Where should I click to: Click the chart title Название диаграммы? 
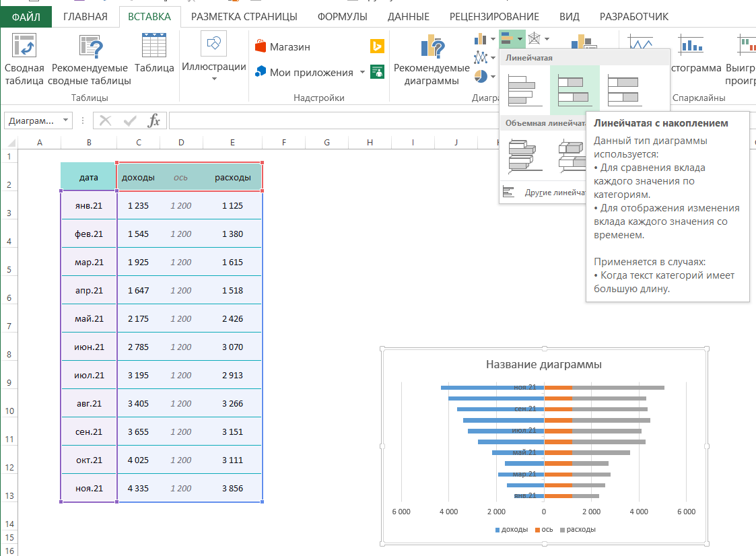coord(543,364)
